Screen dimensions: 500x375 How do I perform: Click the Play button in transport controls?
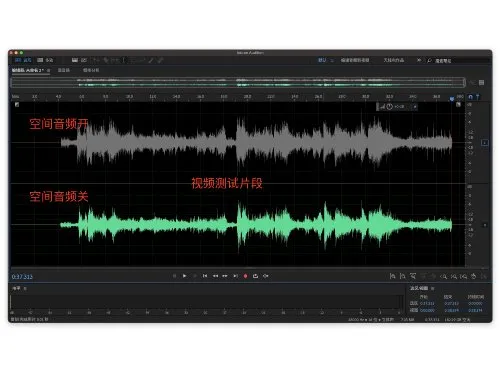pyautogui.click(x=184, y=276)
